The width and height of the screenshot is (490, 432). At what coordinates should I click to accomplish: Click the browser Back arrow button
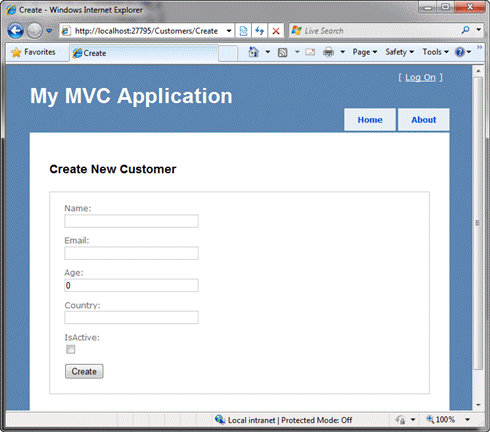click(x=15, y=31)
